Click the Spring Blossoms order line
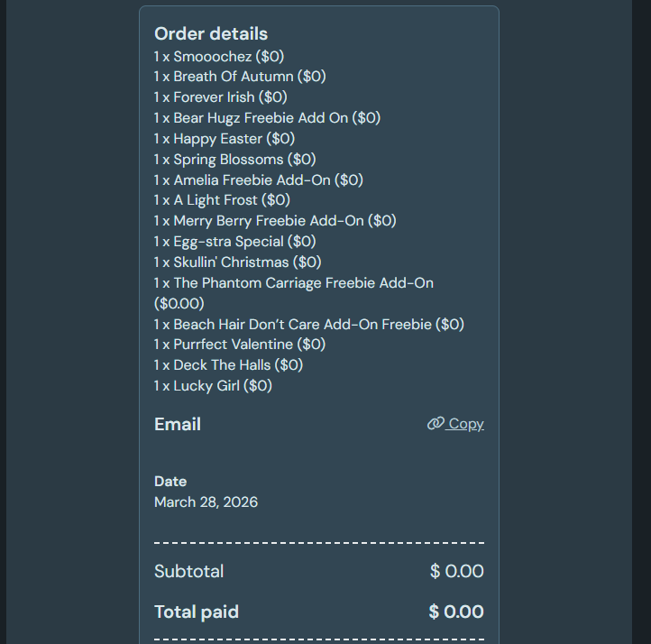The image size is (651, 644). (x=234, y=160)
